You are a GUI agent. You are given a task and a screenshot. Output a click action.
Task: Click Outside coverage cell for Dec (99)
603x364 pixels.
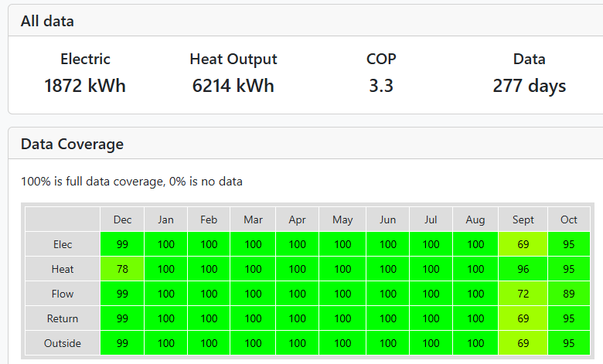click(122, 343)
